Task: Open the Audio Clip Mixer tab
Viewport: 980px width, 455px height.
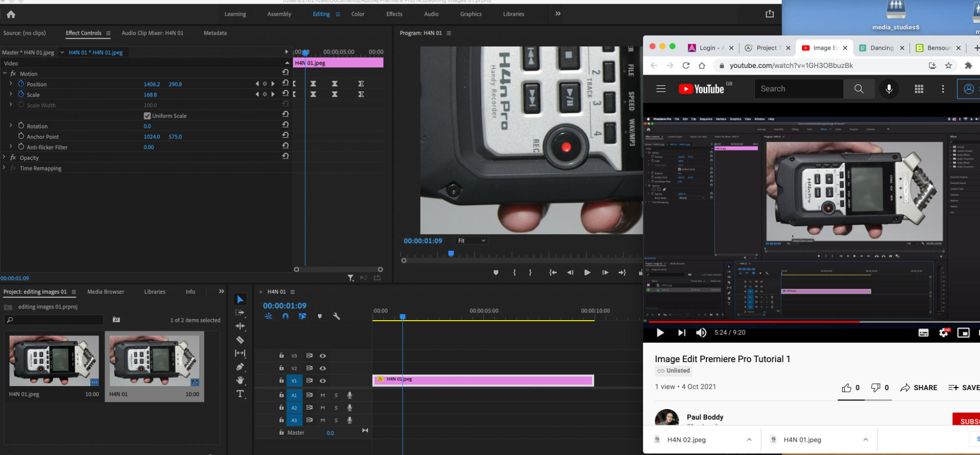Action: (x=152, y=33)
